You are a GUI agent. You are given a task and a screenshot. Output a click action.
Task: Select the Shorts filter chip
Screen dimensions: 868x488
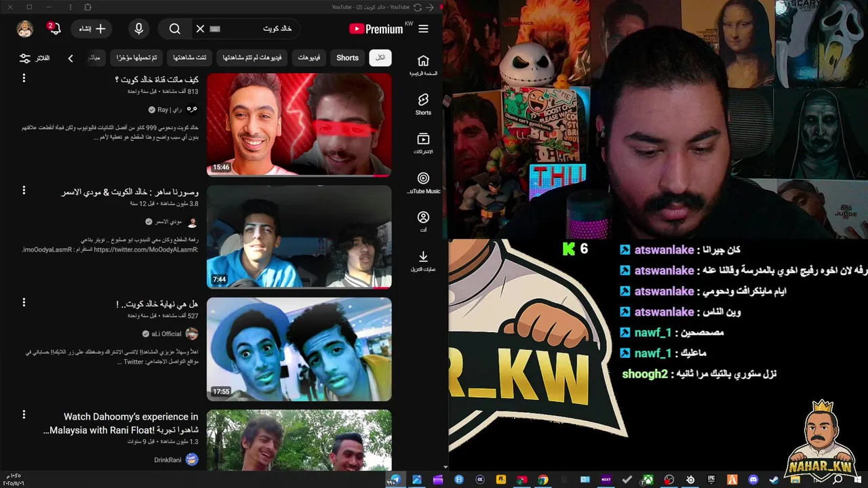click(x=347, y=58)
